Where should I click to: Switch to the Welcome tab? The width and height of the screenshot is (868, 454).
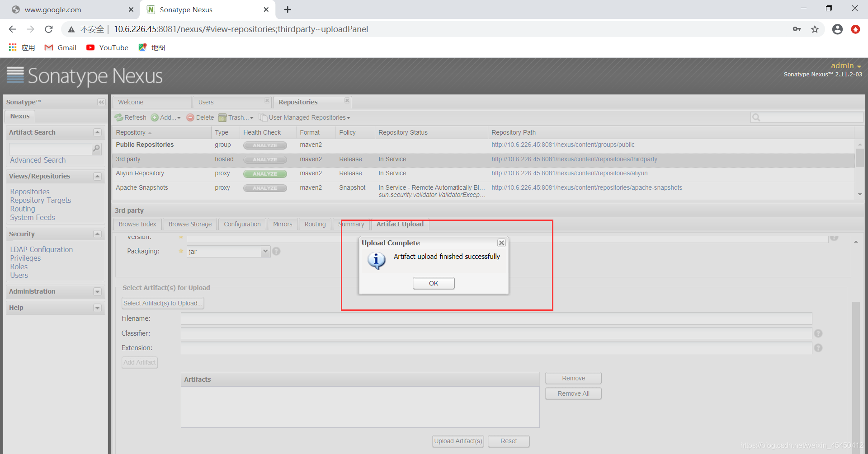[x=152, y=102]
